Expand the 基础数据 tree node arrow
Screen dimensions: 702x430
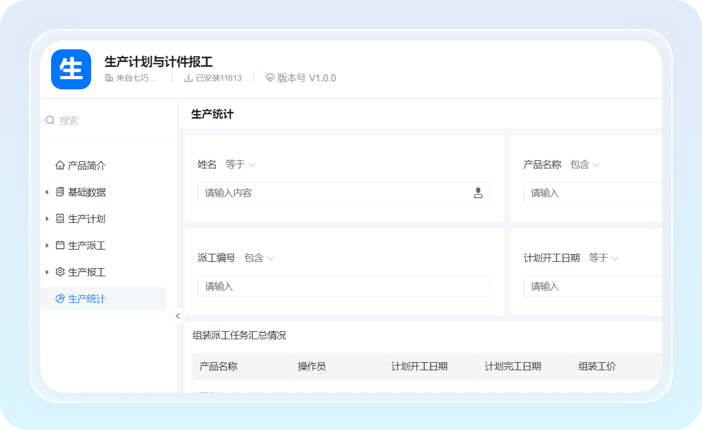(x=47, y=192)
